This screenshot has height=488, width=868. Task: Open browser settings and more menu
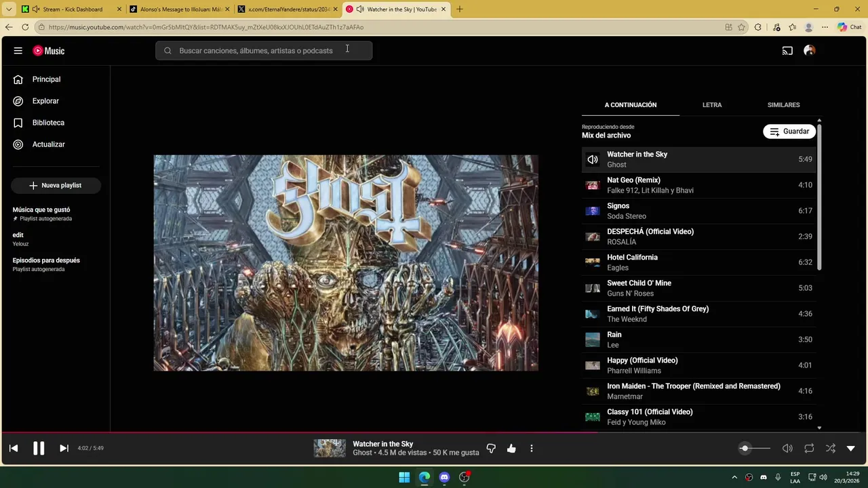[825, 27]
